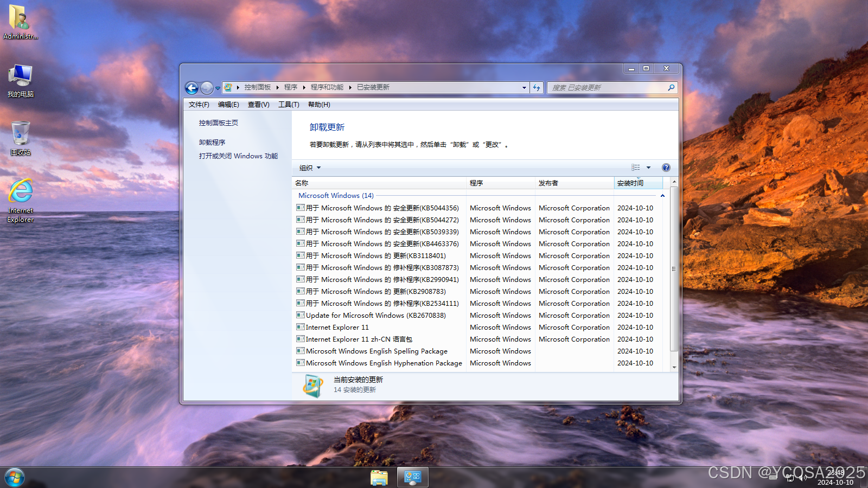This screenshot has height=488, width=868.
Task: Select Update for Microsoft Windows (KB2670838) text
Action: (376, 316)
